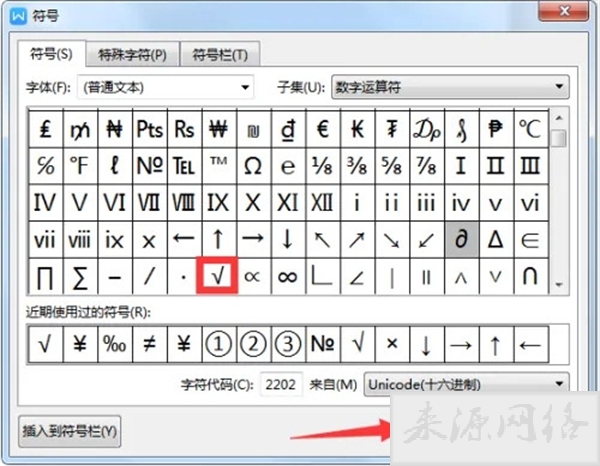Select multiplication × in recent symbols
This screenshot has width=600, height=466.
point(392,344)
